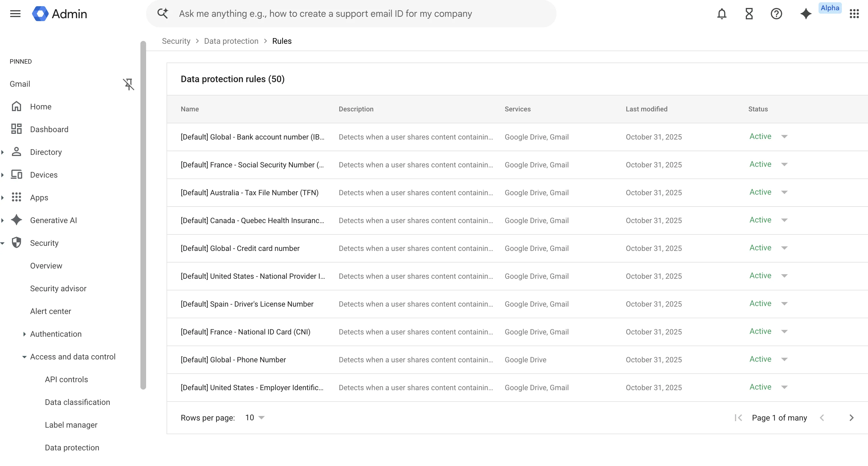Click the Home icon in the sidebar

point(16,106)
